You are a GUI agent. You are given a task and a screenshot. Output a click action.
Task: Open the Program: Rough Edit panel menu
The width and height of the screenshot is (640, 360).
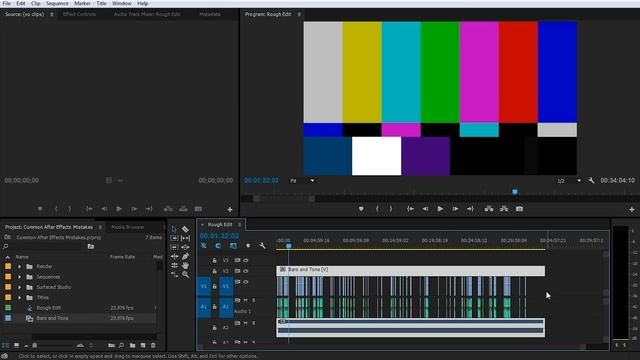299,14
